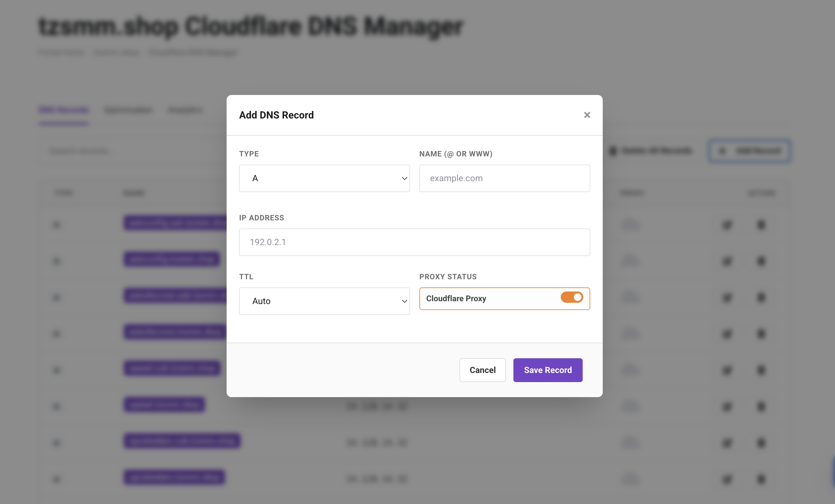Click delete icon in first DNS record row
This screenshot has height=504, width=835.
[761, 225]
